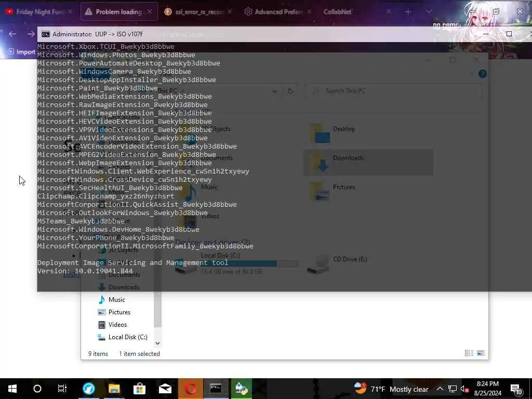This screenshot has height=399, width=532.
Task: Open clock and calendar flyout
Action: pos(488,389)
